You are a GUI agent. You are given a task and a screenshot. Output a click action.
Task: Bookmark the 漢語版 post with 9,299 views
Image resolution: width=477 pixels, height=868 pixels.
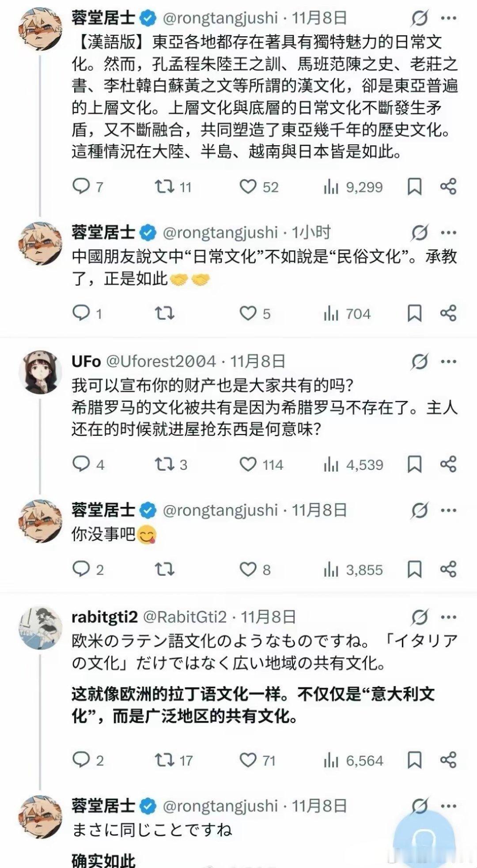[414, 187]
